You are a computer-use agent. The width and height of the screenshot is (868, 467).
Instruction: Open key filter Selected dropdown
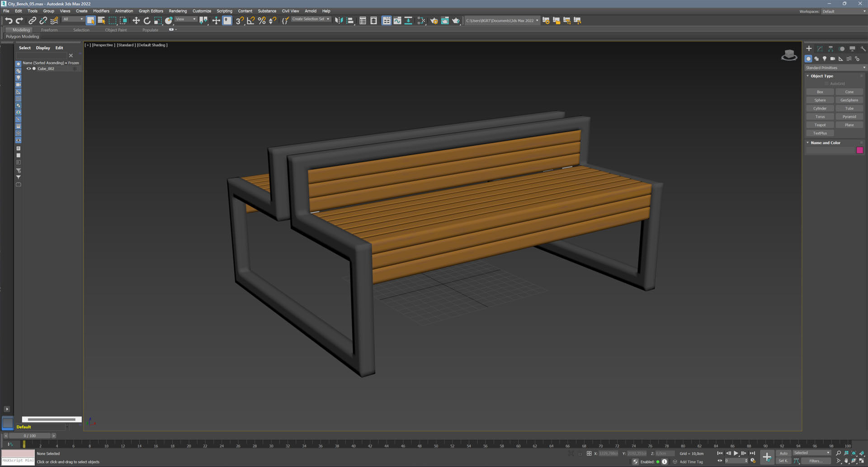pos(812,453)
